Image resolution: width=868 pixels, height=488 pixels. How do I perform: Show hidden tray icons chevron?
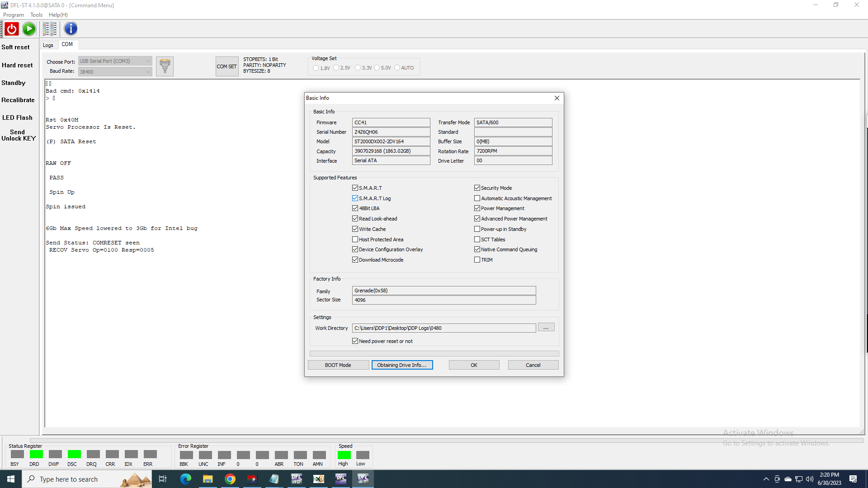pyautogui.click(x=766, y=479)
